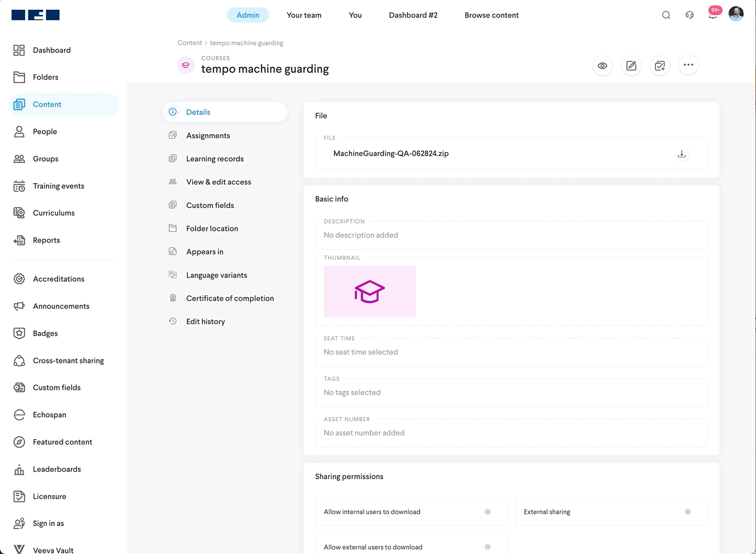This screenshot has width=756, height=554.
Task: Open the Tags field selector
Action: [510, 392]
